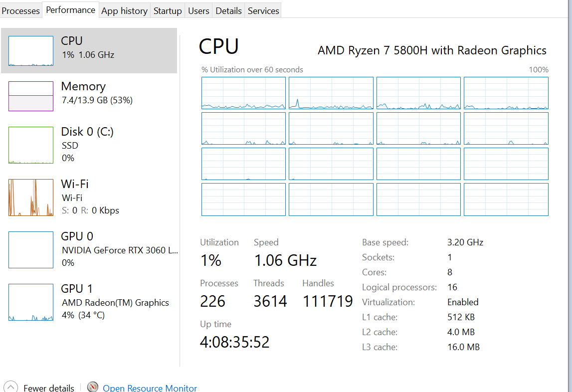Image resolution: width=572 pixels, height=392 pixels.
Task: Select the Memory usage graph thumbnail
Action: tap(31, 96)
